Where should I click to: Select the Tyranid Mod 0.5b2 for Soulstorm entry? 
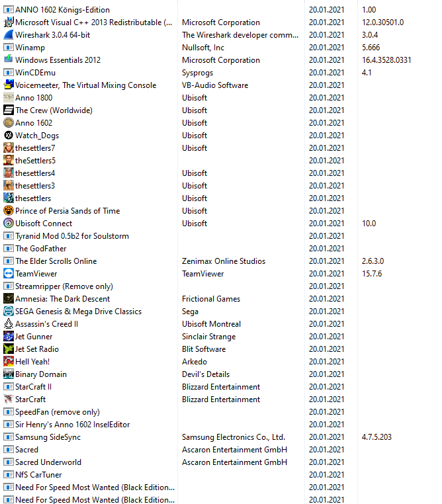click(72, 235)
